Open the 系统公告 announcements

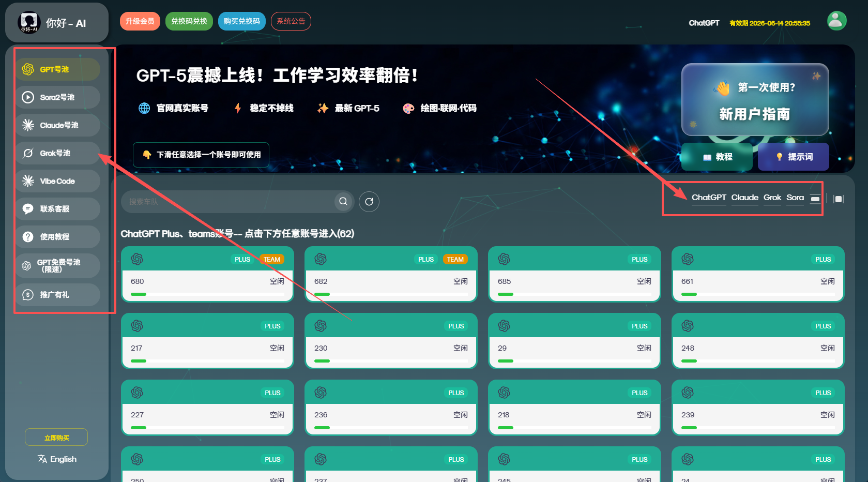point(291,21)
